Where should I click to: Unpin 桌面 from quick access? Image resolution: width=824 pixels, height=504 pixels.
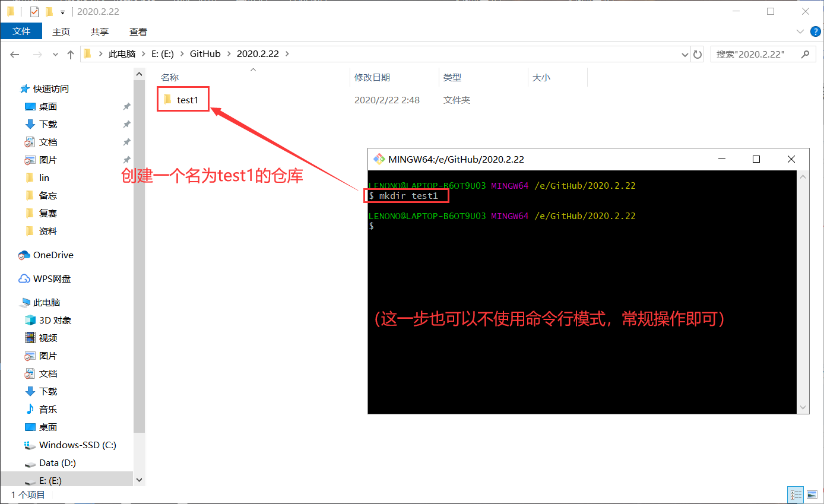(126, 106)
